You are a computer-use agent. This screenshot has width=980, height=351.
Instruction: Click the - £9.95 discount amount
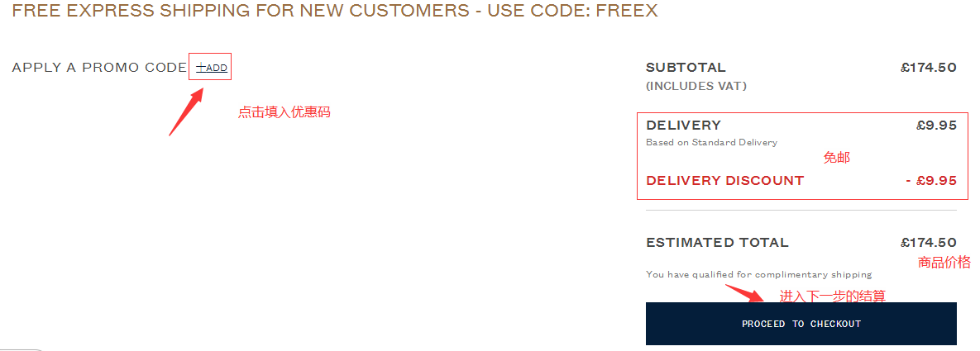click(930, 181)
